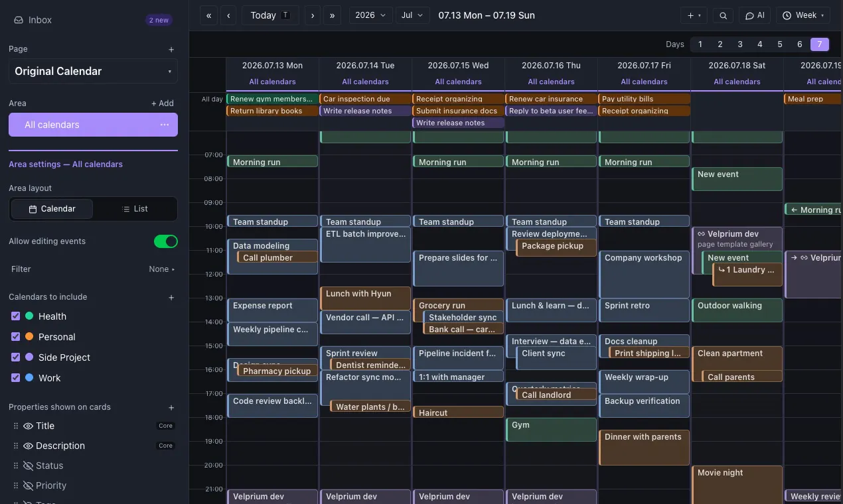The image size is (843, 504).
Task: Open the Week view dropdown
Action: pos(804,15)
